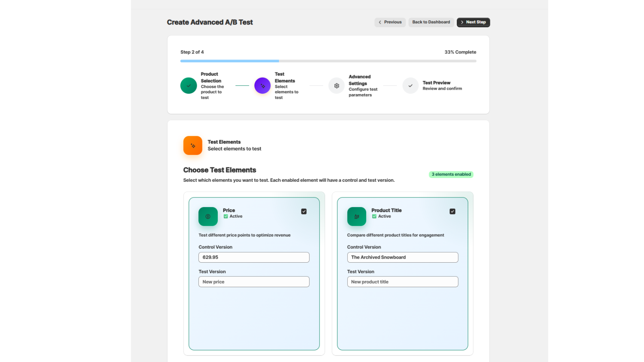Click the 3 elements enabled badge
Viewport: 644px width, 362px height.
[x=451, y=174]
